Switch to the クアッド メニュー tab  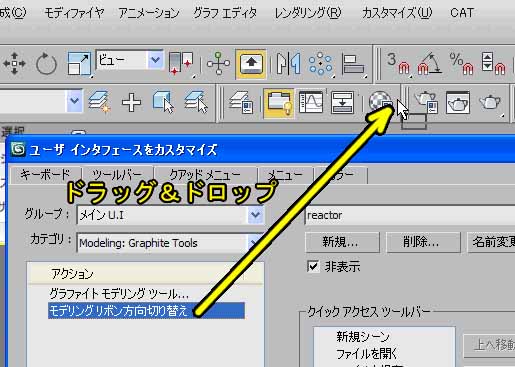205,175
